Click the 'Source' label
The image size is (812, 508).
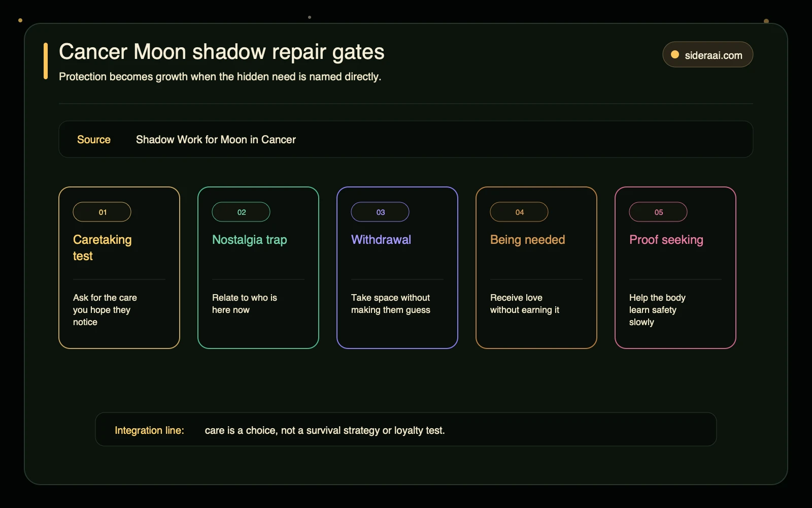click(x=94, y=140)
